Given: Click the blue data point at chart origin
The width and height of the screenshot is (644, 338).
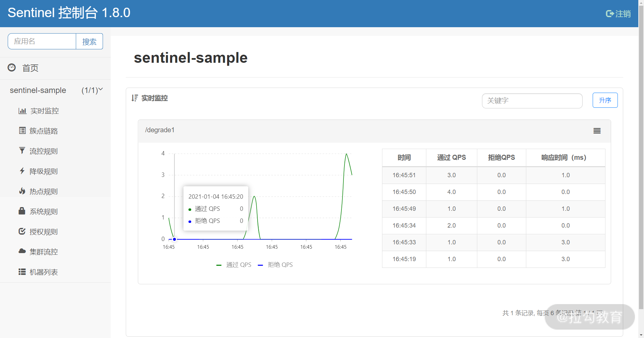Looking at the screenshot, I should point(174,239).
